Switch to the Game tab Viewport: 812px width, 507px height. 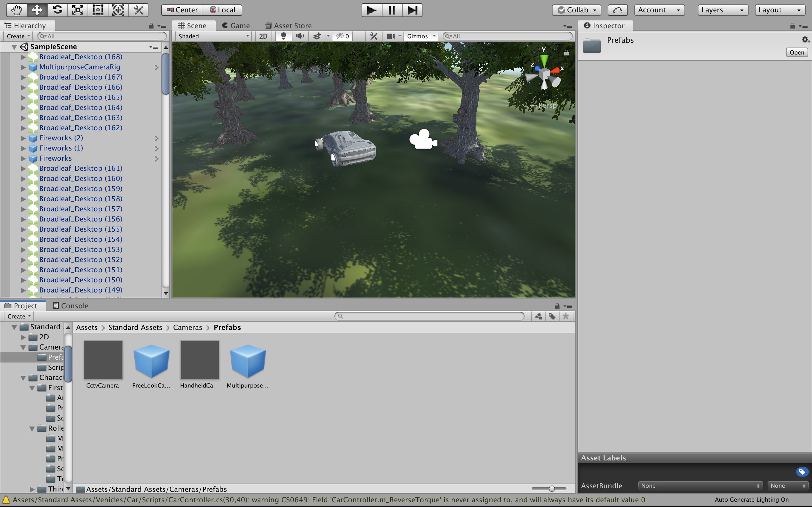236,26
